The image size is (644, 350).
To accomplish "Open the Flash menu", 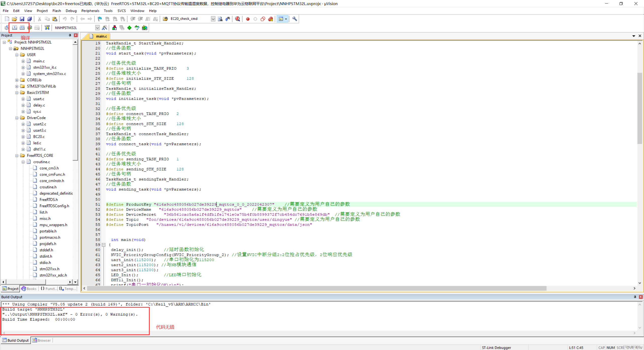I will pyautogui.click(x=57, y=11).
